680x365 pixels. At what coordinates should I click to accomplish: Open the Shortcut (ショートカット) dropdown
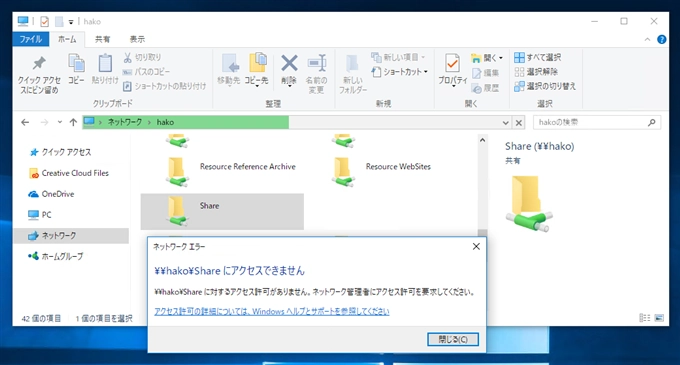[400, 72]
